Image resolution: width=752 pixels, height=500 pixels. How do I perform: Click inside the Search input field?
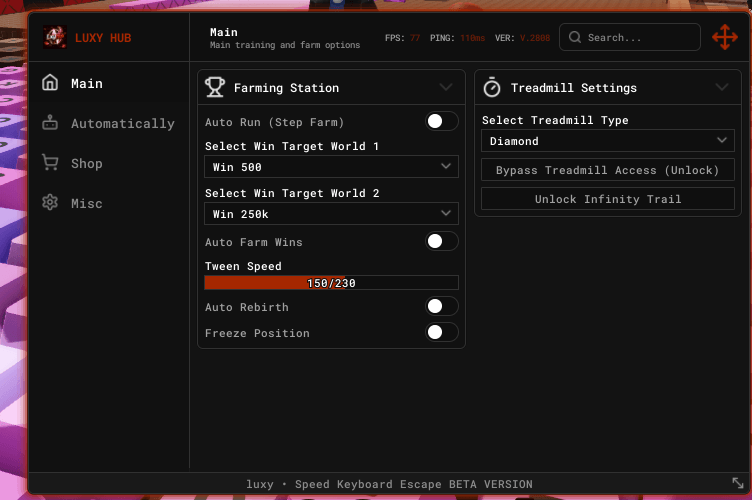(630, 37)
